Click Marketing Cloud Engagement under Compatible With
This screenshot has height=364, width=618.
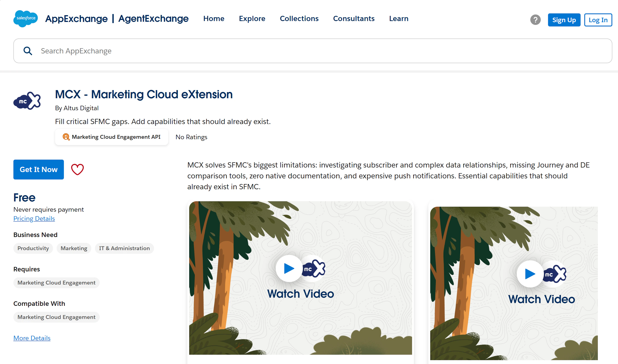coord(56,317)
